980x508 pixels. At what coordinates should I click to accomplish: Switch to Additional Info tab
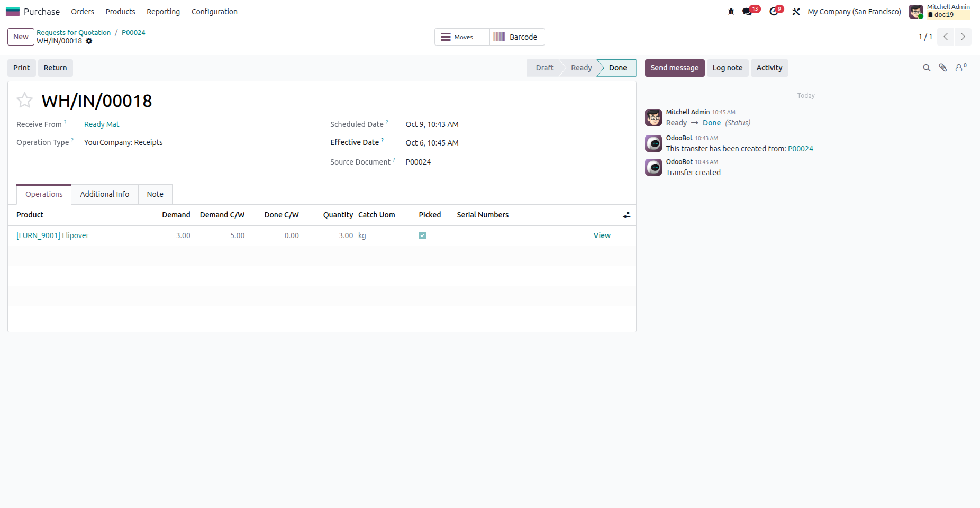coord(105,194)
